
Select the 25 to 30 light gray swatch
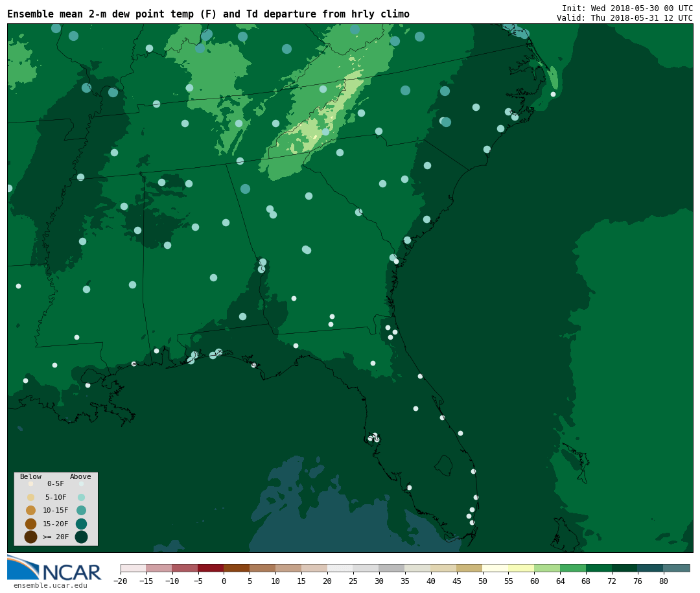coord(366,568)
